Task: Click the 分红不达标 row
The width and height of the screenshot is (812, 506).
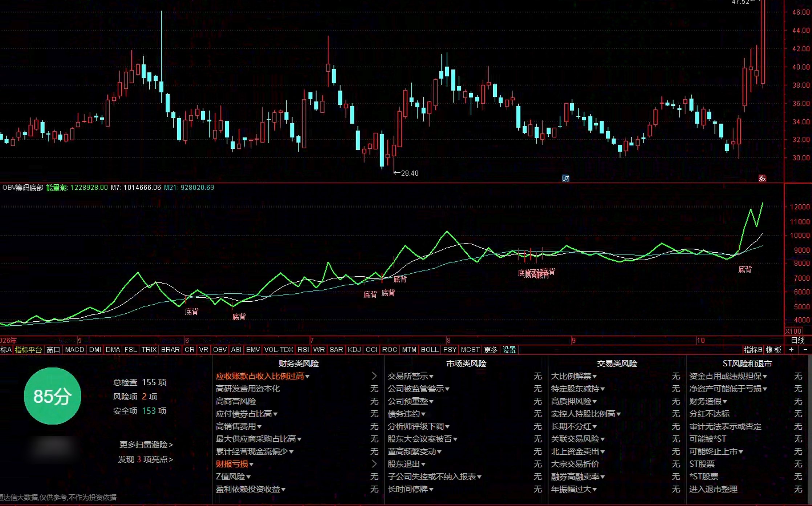Action: coord(746,414)
